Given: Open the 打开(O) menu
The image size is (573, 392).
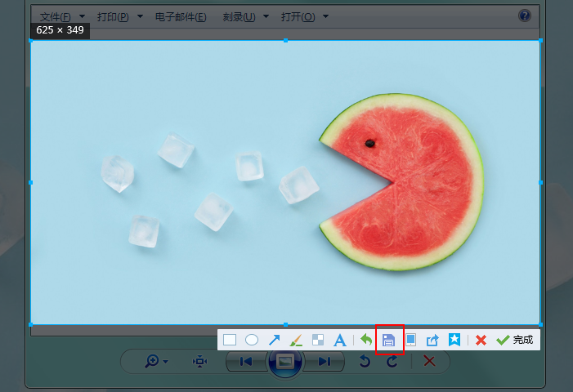Looking at the screenshot, I should 298,17.
